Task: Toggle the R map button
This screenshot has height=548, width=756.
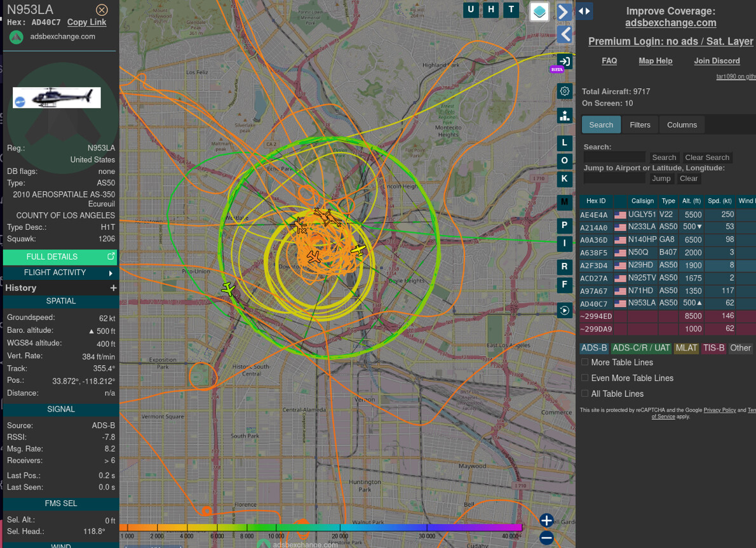Action: click(x=565, y=267)
